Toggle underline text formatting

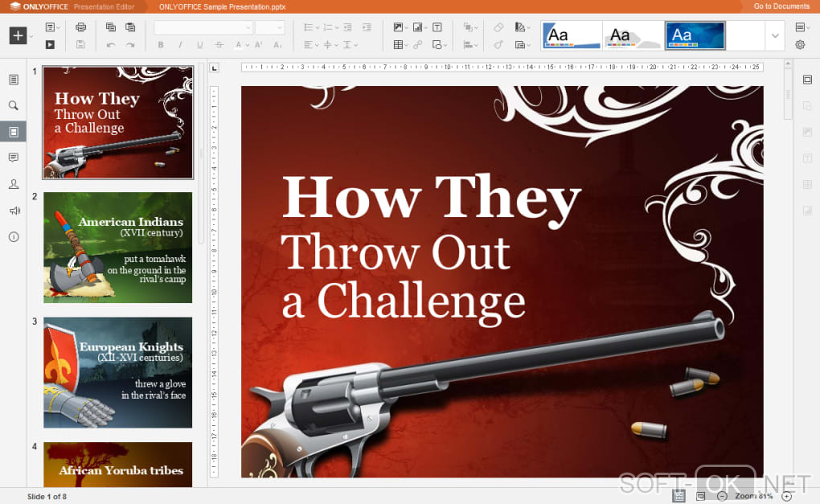click(199, 45)
